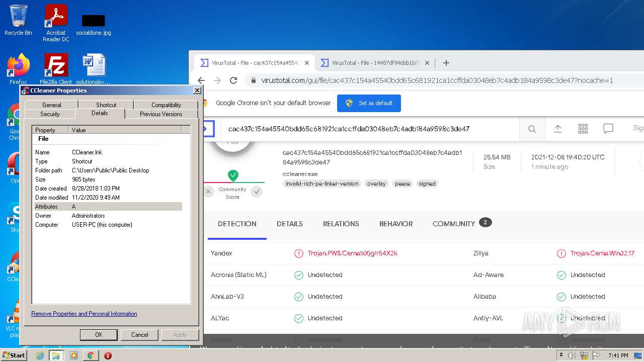Show hidden system tray icons

561,355
